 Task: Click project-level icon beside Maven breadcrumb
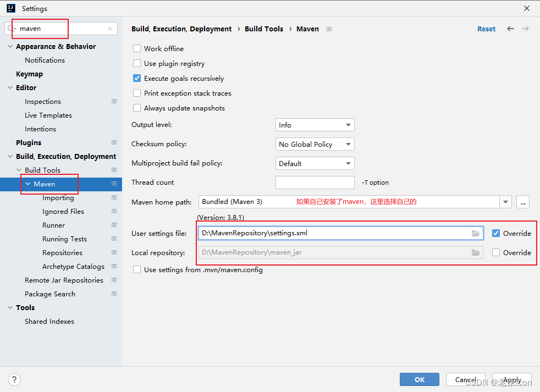pos(329,29)
